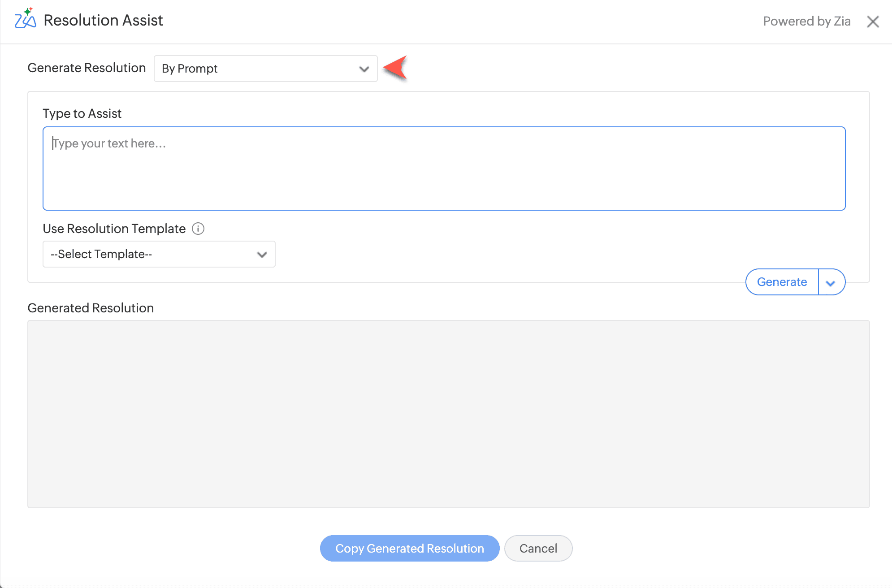Screen dimensions: 892x588
Task: Click Copy Generated Resolution button
Action: click(410, 548)
